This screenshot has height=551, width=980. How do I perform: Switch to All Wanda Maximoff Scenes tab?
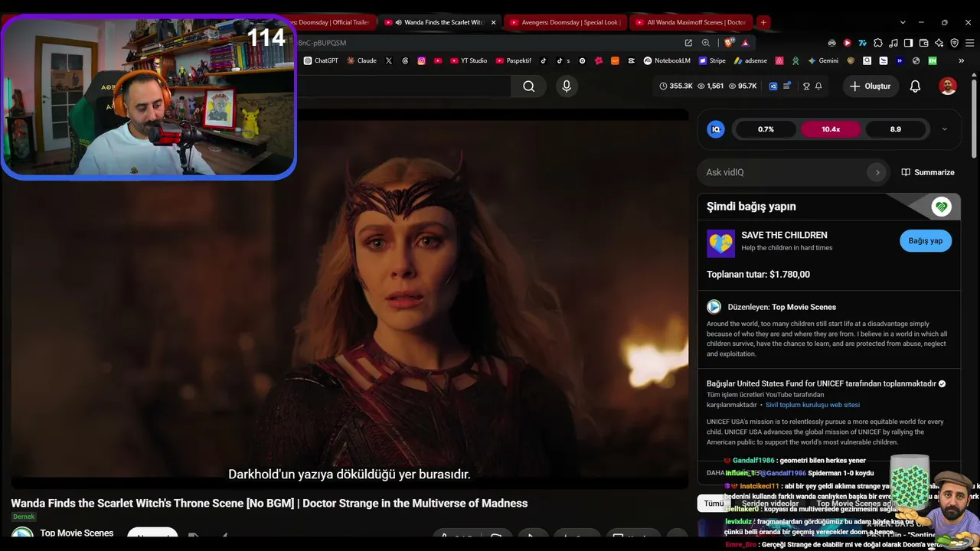pos(691,22)
